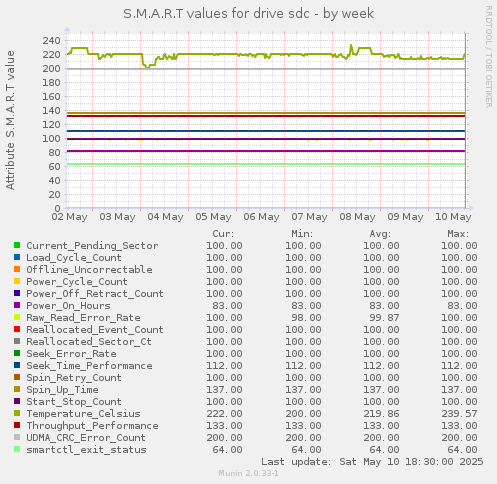Select the Spin_Retry_Count legend label
This screenshot has width=497, height=484.
point(74,378)
